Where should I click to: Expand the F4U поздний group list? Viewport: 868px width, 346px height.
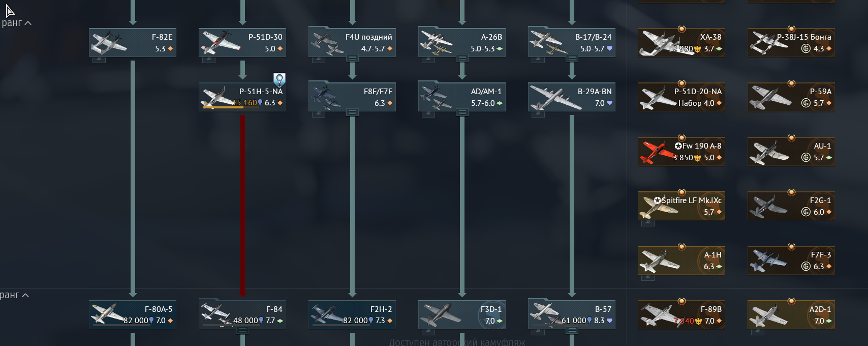point(352,58)
